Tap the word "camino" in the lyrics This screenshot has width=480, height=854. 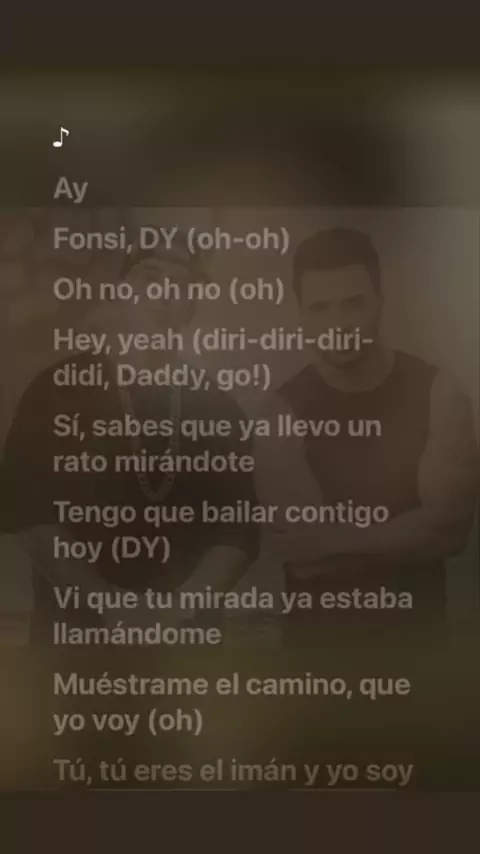point(294,685)
